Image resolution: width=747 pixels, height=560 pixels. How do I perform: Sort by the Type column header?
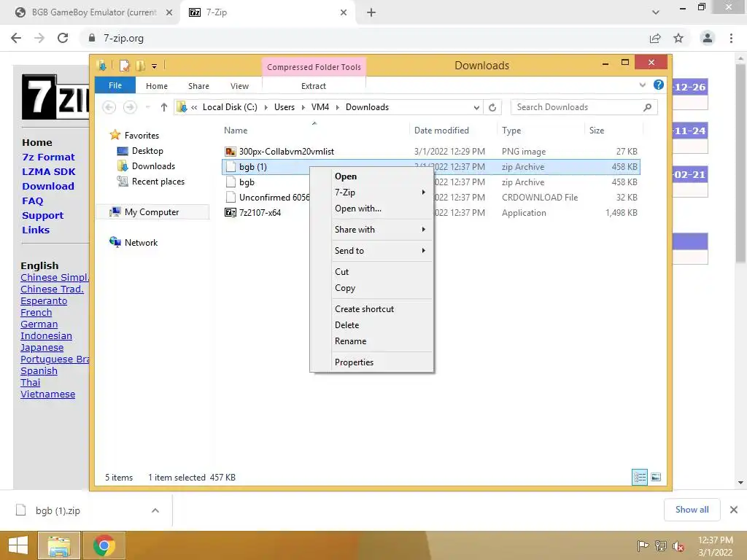tap(511, 131)
